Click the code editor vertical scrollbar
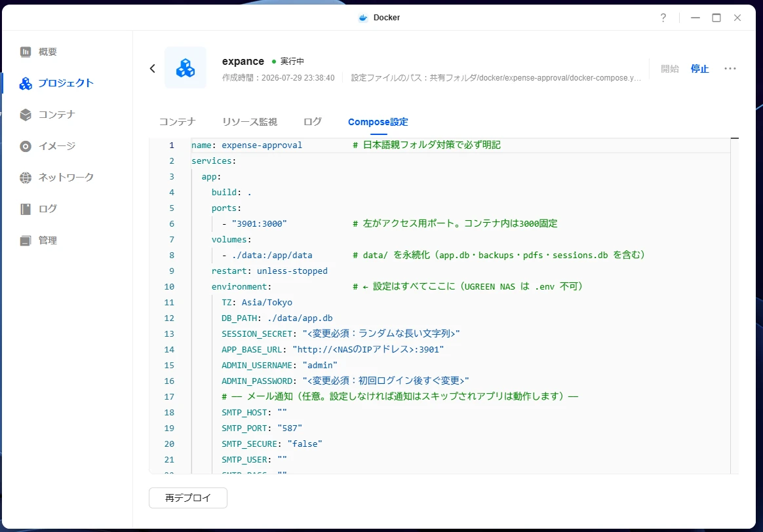The width and height of the screenshot is (763, 532). tap(735, 305)
